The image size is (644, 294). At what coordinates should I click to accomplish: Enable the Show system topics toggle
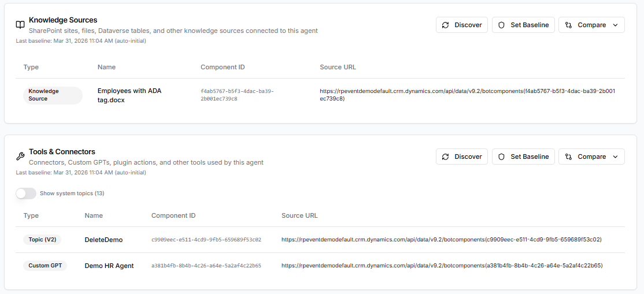[26, 193]
